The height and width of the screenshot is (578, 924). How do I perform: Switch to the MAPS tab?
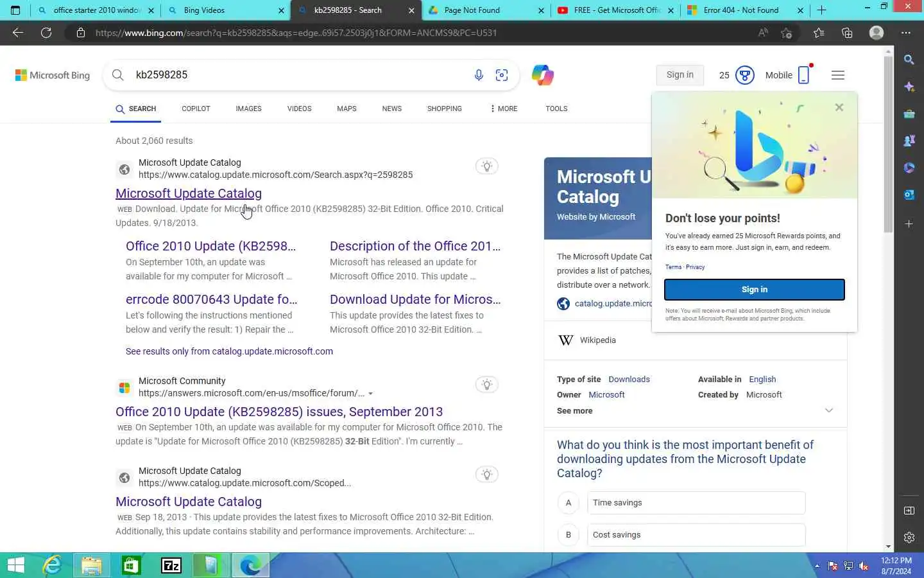click(346, 109)
